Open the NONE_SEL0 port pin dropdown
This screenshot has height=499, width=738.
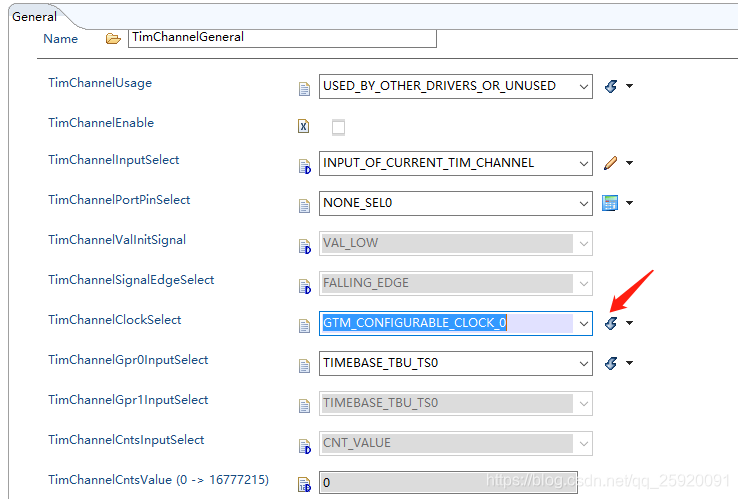(x=584, y=203)
